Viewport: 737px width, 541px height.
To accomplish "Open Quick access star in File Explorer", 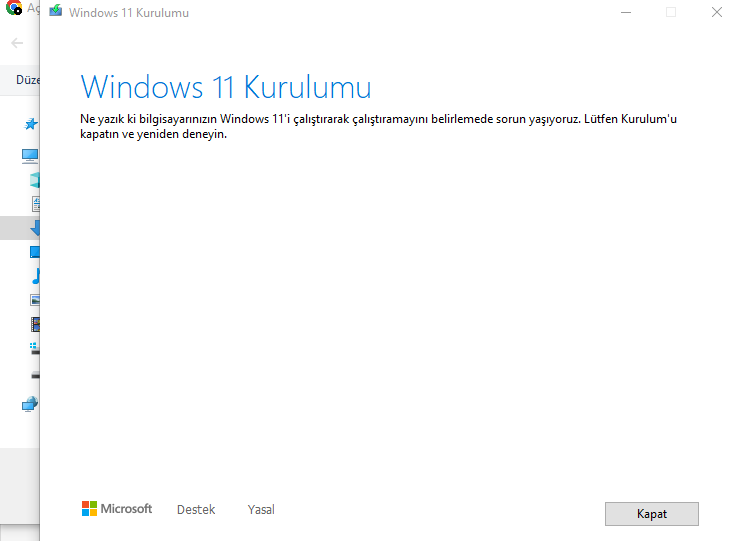I will [x=31, y=124].
